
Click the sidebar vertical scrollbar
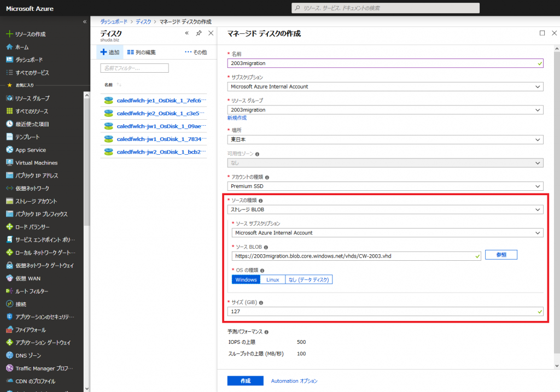(86, 161)
